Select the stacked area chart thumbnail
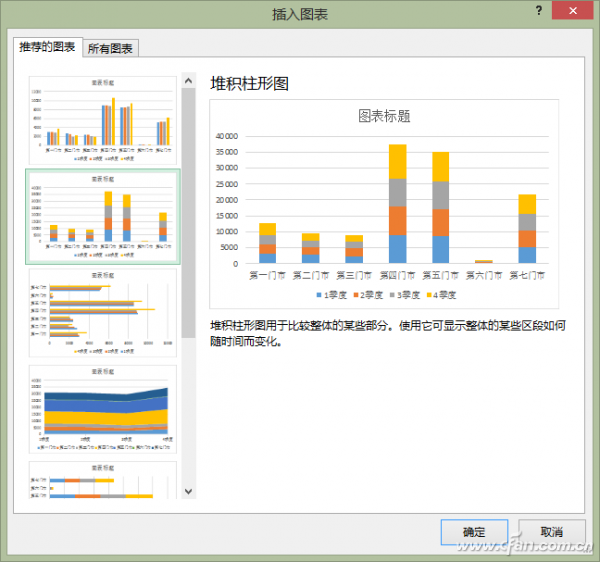Image resolution: width=600 pixels, height=562 pixels. [102, 407]
